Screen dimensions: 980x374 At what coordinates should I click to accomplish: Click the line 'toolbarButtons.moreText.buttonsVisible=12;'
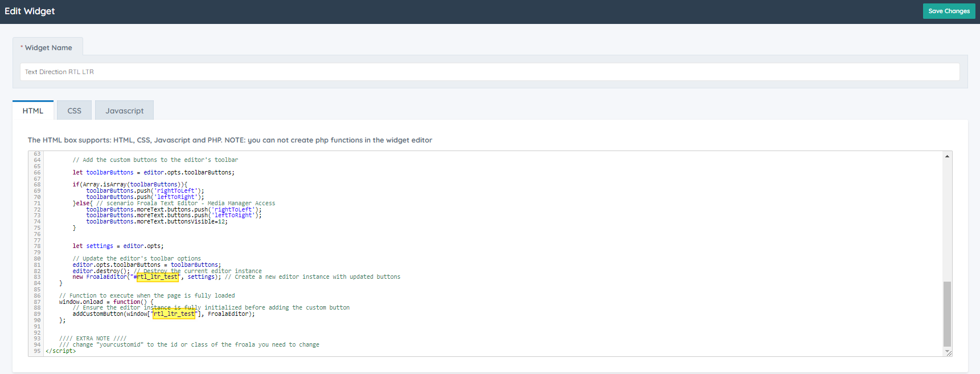point(157,221)
